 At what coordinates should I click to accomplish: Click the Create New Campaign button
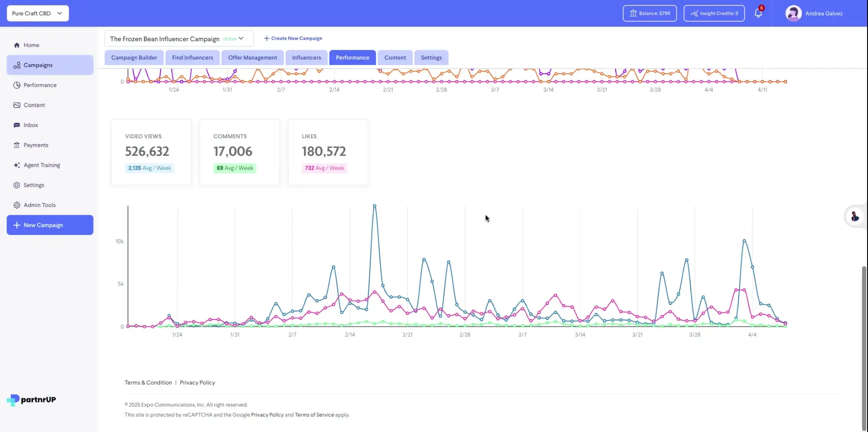coord(292,38)
